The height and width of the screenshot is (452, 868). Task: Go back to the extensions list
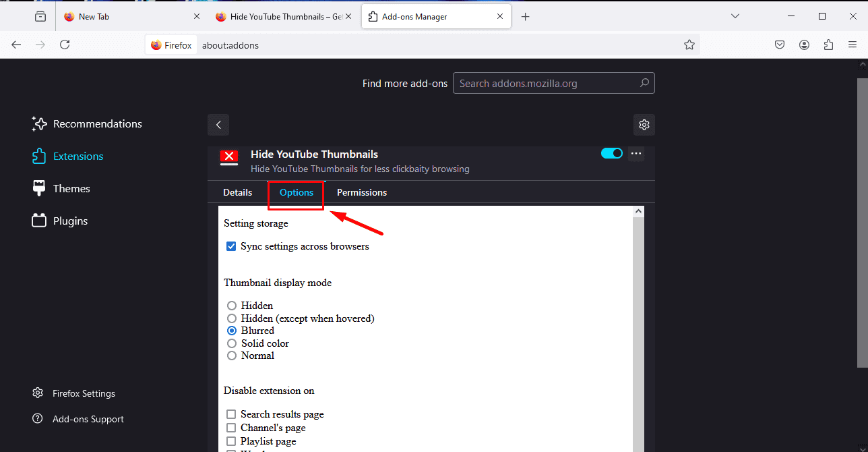tap(218, 125)
